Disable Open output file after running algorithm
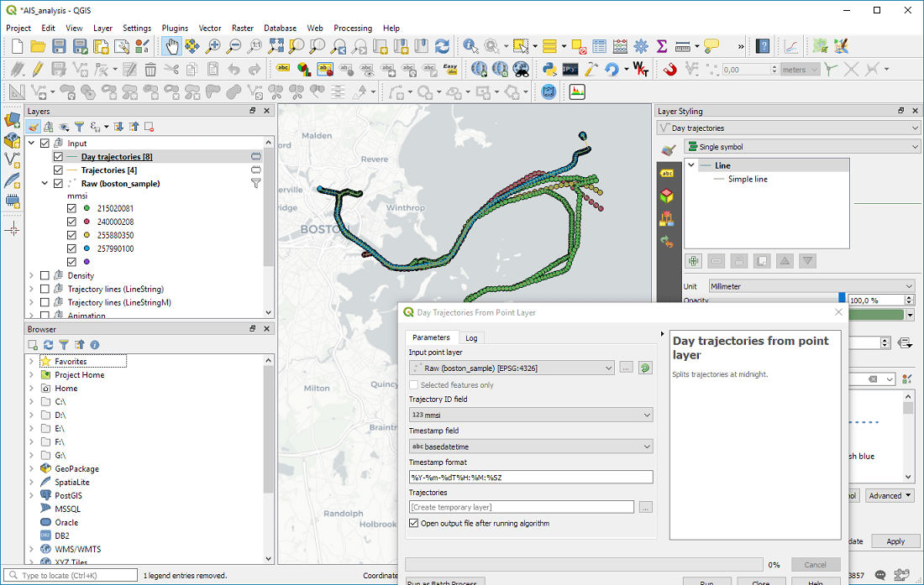The image size is (924, 585). 413,523
